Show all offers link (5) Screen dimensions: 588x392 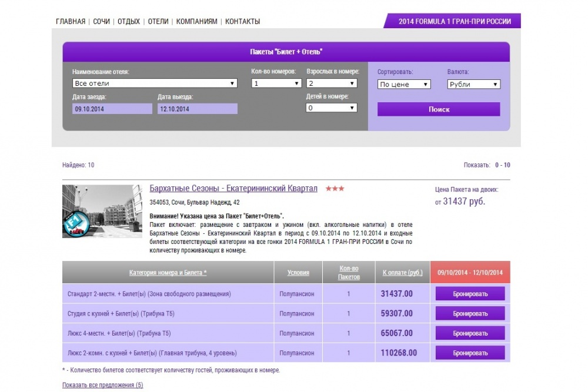102,385
